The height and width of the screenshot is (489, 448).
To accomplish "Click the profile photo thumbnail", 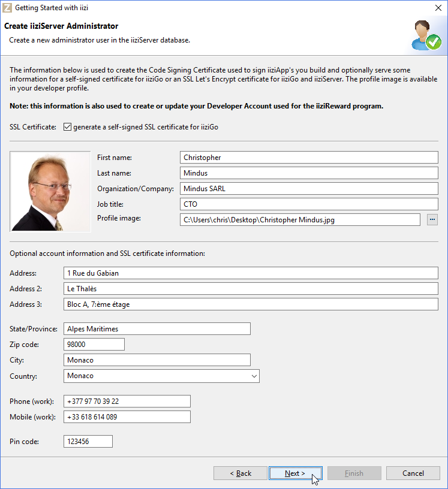I will click(x=50, y=191).
